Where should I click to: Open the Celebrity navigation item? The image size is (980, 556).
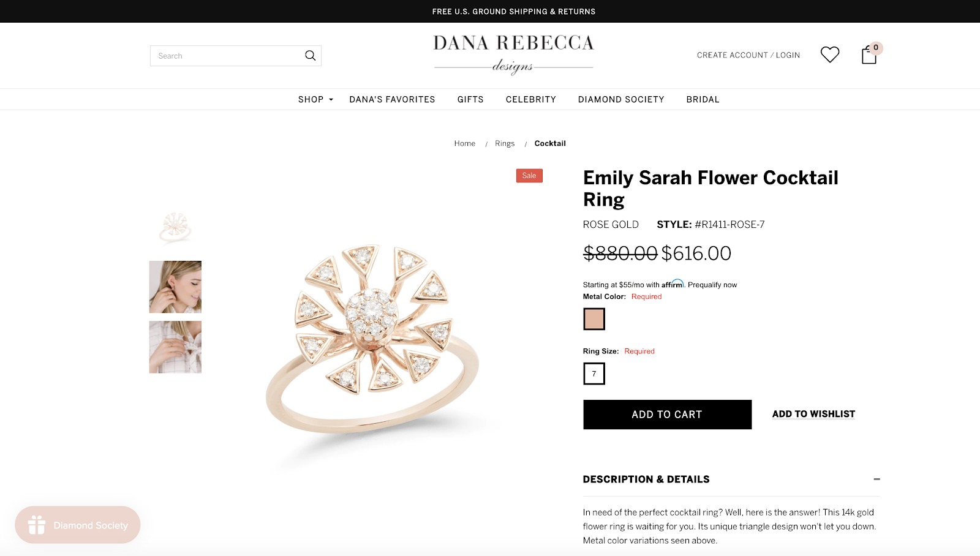click(530, 99)
